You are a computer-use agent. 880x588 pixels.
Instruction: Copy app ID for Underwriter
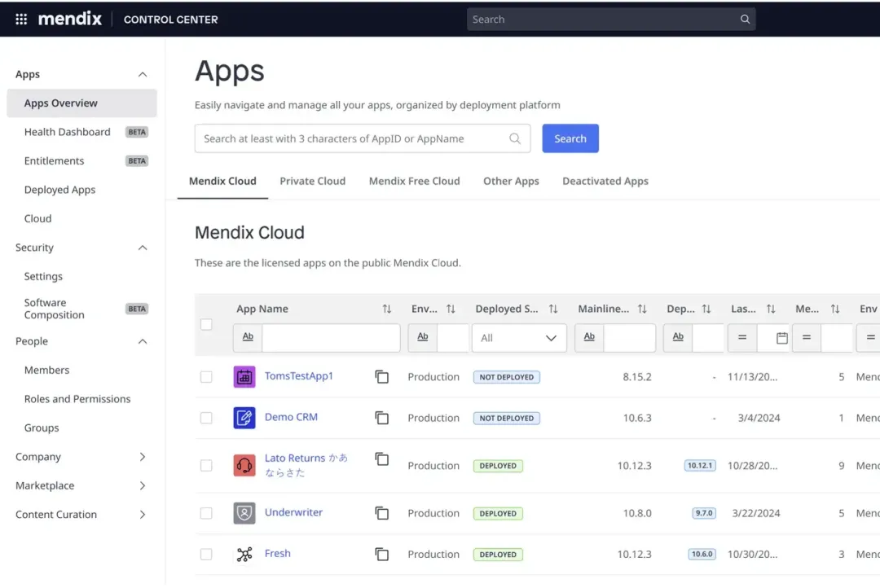tap(381, 513)
